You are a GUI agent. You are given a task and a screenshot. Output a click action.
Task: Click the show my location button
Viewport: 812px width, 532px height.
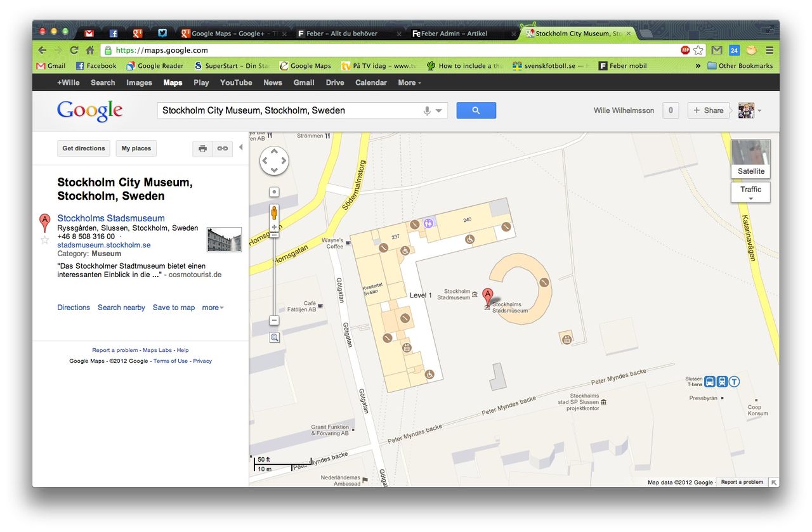pos(274,192)
